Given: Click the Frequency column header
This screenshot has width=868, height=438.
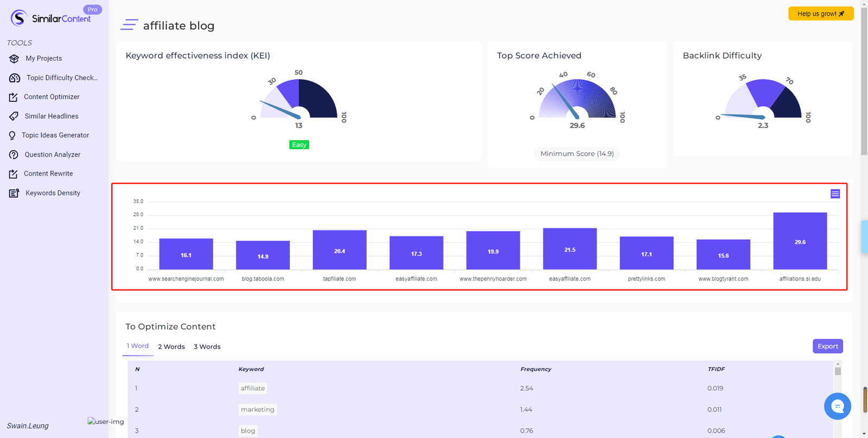Looking at the screenshot, I should 536,369.
